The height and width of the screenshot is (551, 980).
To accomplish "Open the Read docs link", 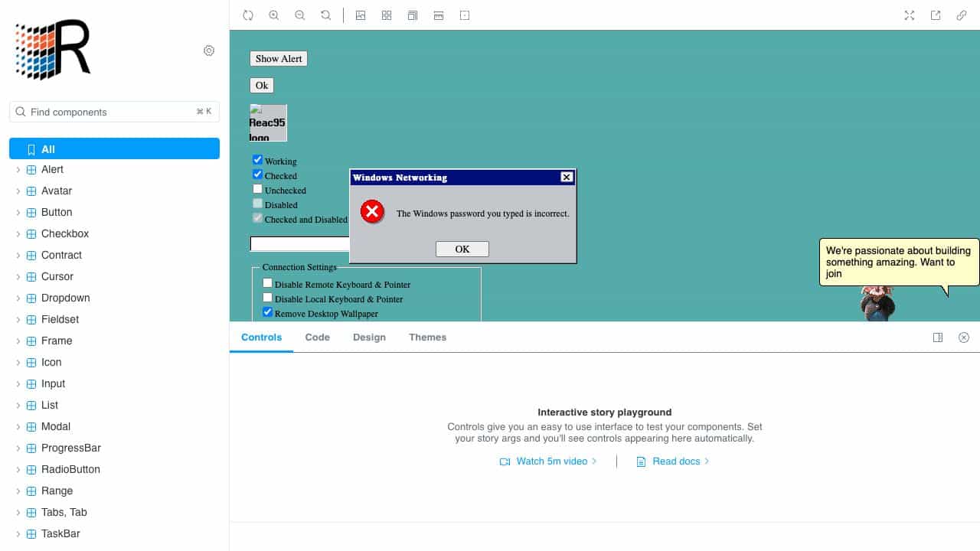I will [x=674, y=461].
